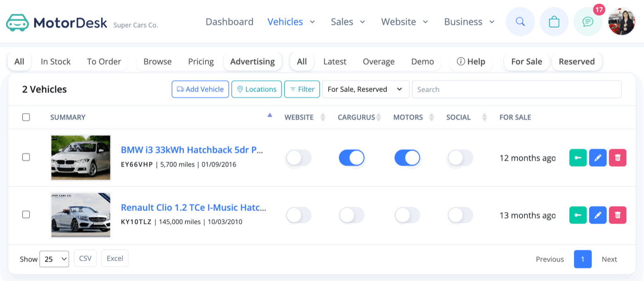This screenshot has width=644, height=281.
Task: Select the To Order tab
Action: point(104,62)
